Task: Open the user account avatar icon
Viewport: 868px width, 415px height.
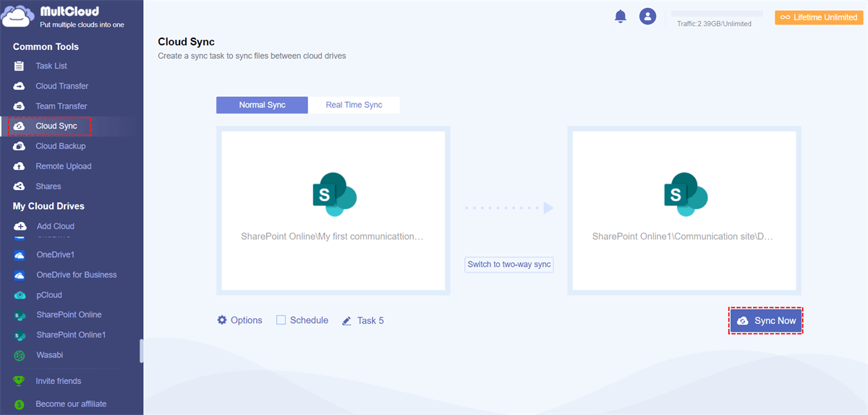Action: (647, 17)
